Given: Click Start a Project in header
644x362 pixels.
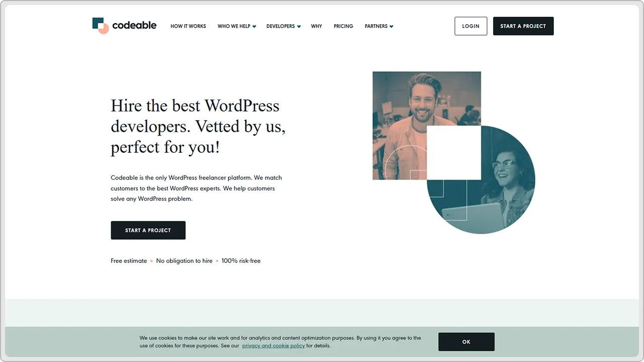Looking at the screenshot, I should click(x=523, y=26).
